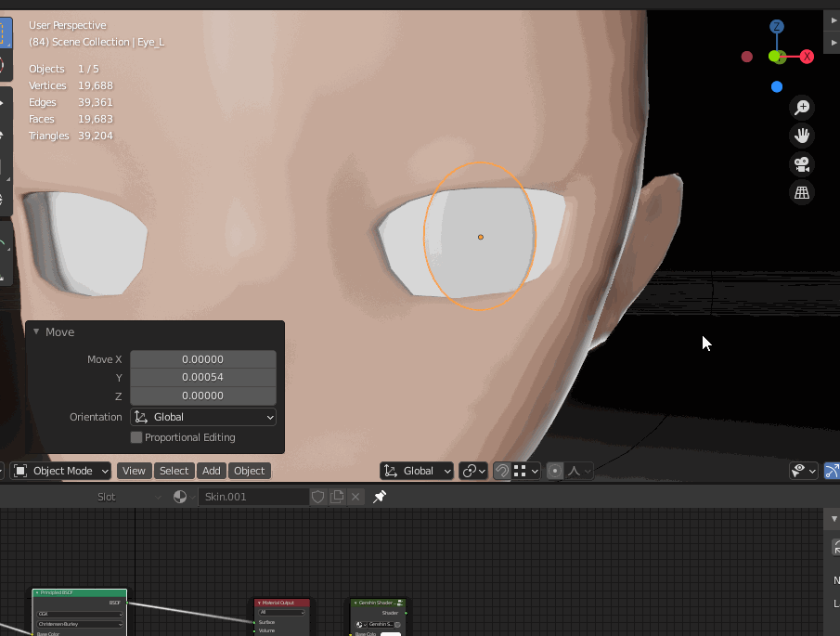Click the Select menu button
This screenshot has height=636, width=840.
tap(174, 471)
